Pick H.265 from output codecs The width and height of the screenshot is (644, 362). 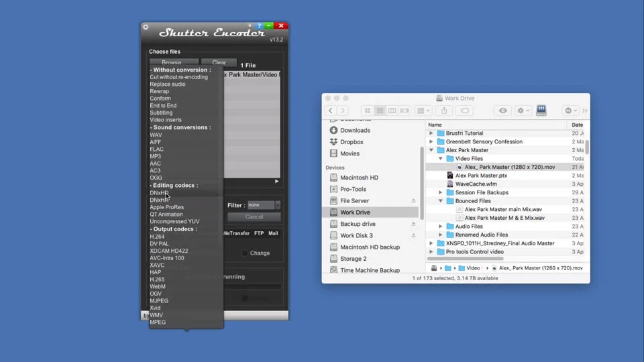click(157, 280)
